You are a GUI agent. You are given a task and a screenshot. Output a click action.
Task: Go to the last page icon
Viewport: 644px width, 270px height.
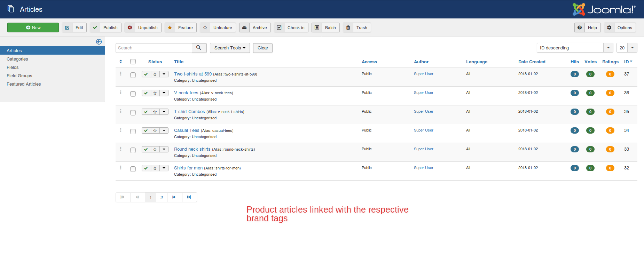(x=189, y=197)
